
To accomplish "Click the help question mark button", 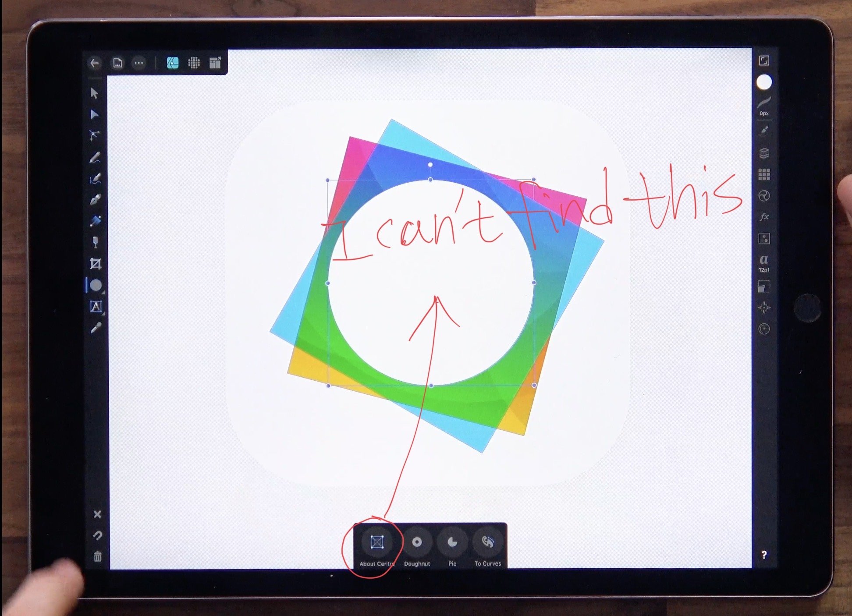I will (765, 554).
